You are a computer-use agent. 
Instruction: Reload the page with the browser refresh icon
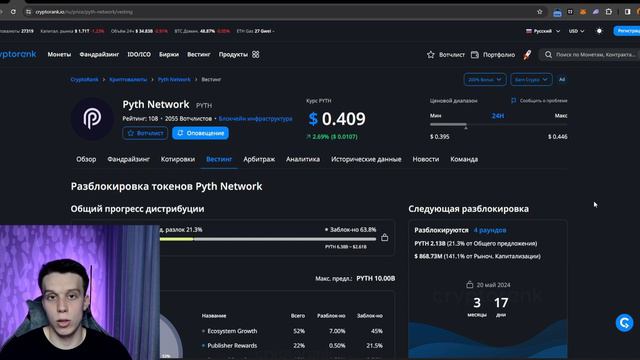point(13,12)
